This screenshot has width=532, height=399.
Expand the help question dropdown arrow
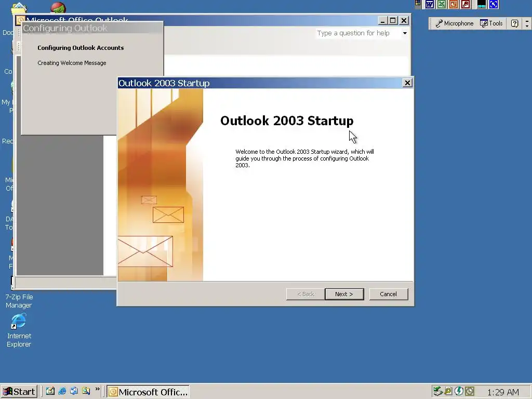pyautogui.click(x=405, y=33)
